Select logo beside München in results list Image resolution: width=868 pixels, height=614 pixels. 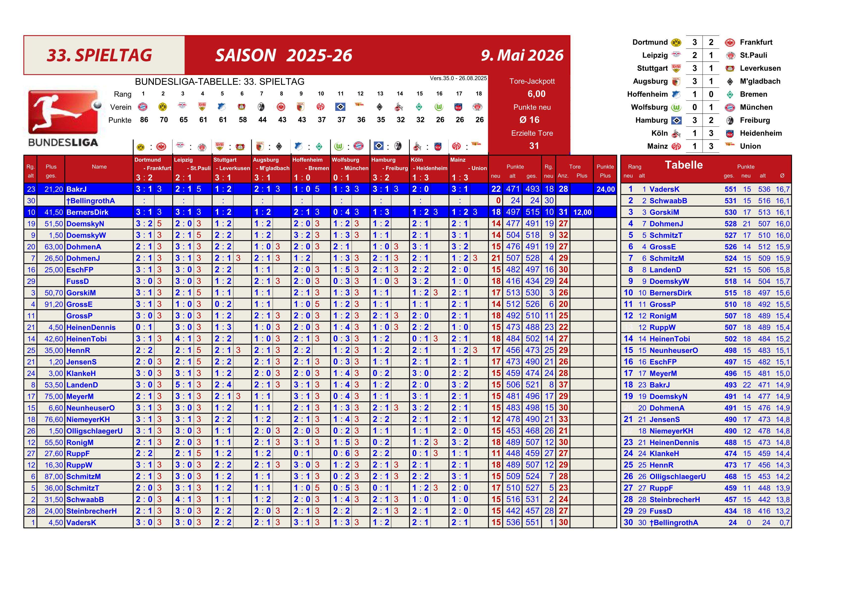[x=730, y=107]
